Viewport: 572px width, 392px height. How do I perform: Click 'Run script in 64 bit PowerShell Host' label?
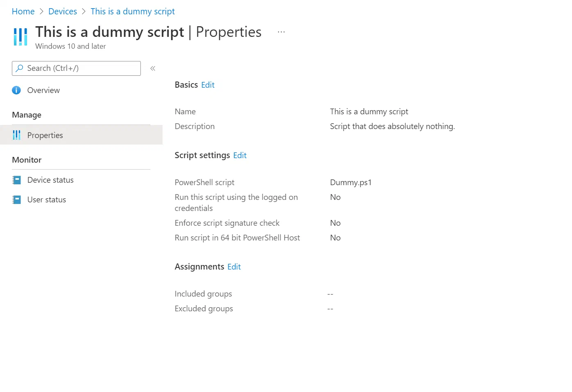tap(237, 238)
